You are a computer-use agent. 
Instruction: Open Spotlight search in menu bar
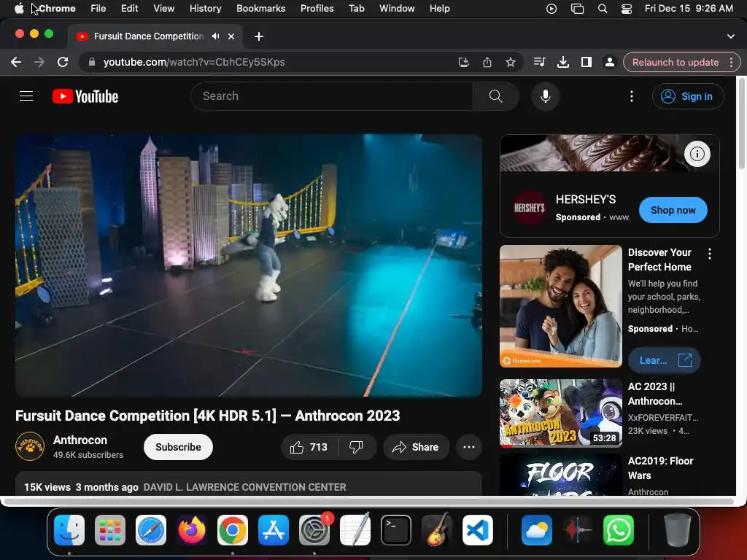603,9
